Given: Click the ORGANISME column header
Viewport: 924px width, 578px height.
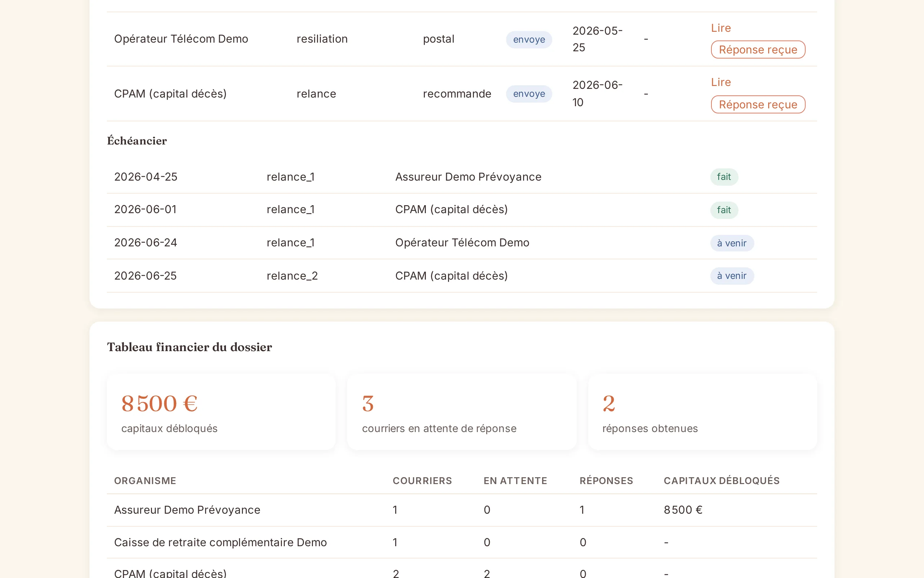Looking at the screenshot, I should point(145,480).
